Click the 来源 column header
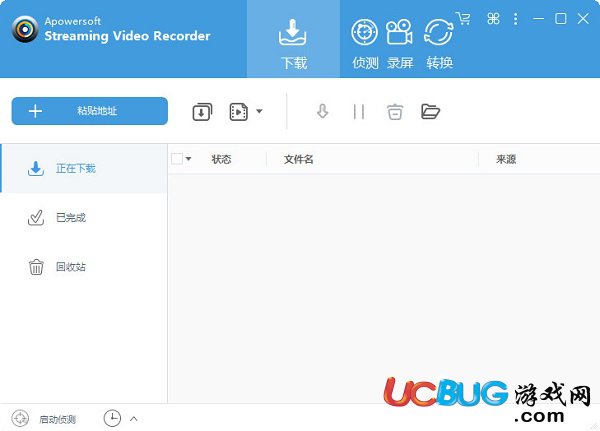The width and height of the screenshot is (600, 431). coord(506,159)
